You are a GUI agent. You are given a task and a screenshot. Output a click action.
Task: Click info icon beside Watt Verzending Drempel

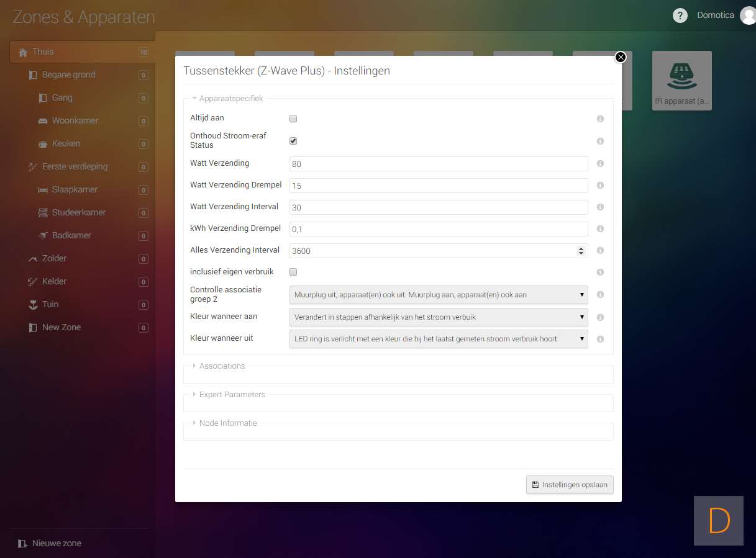[x=600, y=186]
